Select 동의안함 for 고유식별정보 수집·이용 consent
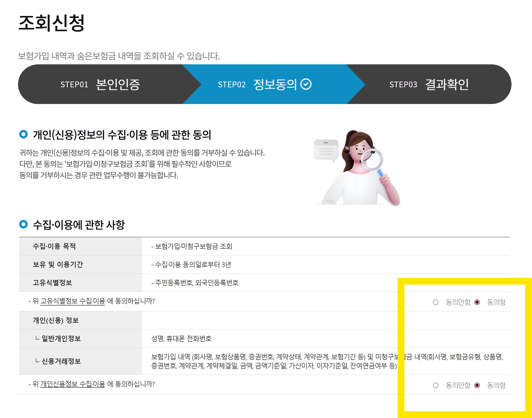532x418 pixels. click(435, 302)
